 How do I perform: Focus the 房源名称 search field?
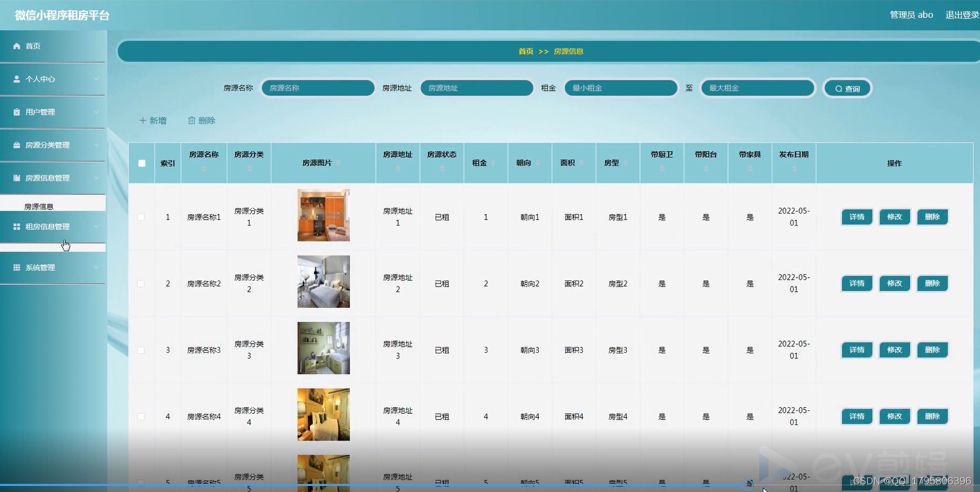318,88
